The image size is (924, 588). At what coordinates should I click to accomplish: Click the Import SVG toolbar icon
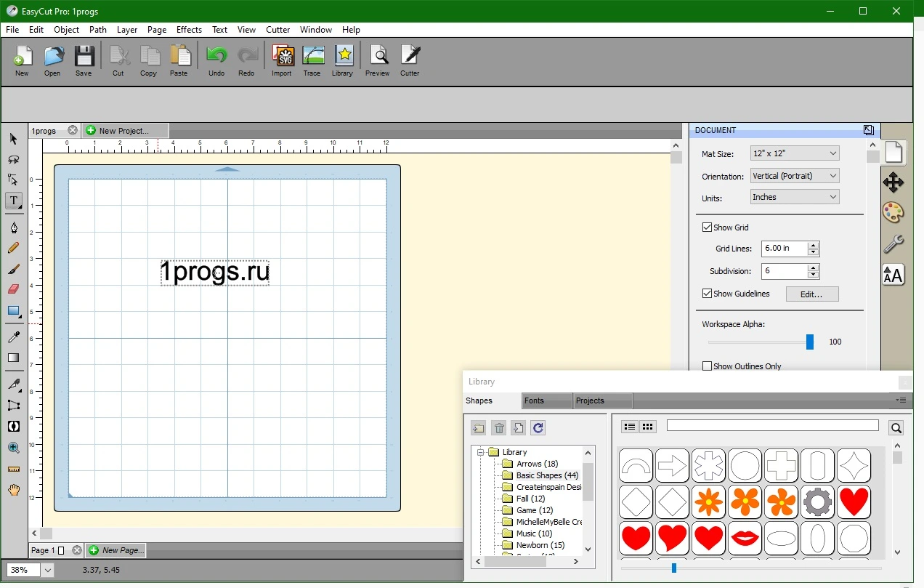(282, 60)
